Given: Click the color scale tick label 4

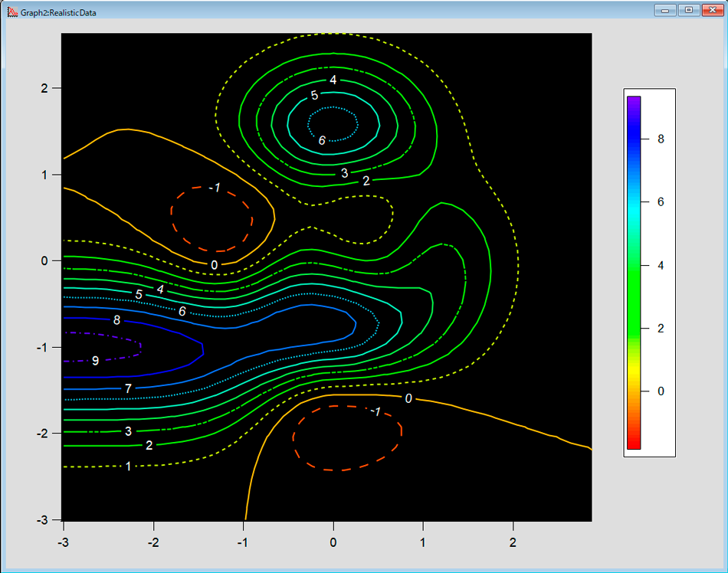Looking at the screenshot, I should (x=661, y=265).
